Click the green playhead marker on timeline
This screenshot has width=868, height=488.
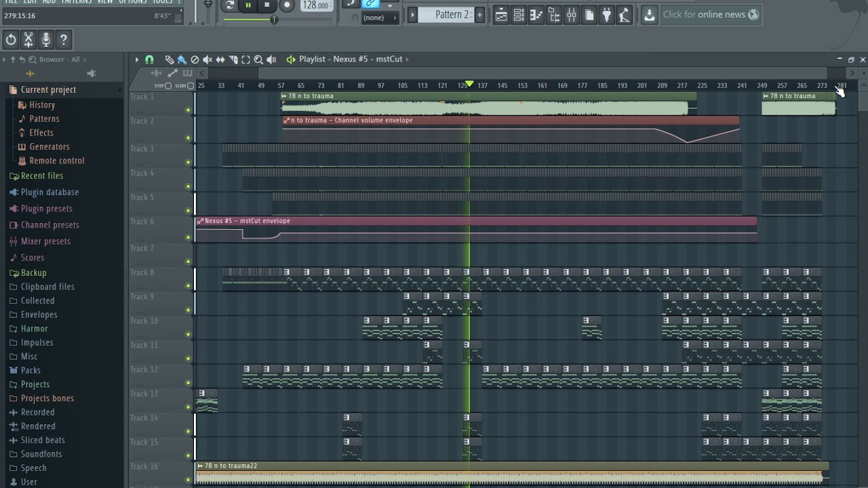click(x=469, y=84)
